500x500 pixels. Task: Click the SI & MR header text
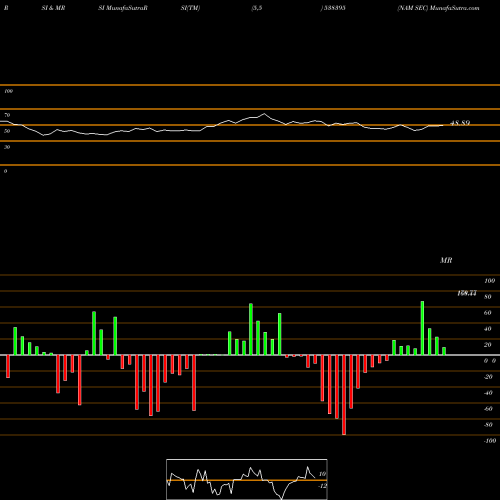[x=53, y=8]
